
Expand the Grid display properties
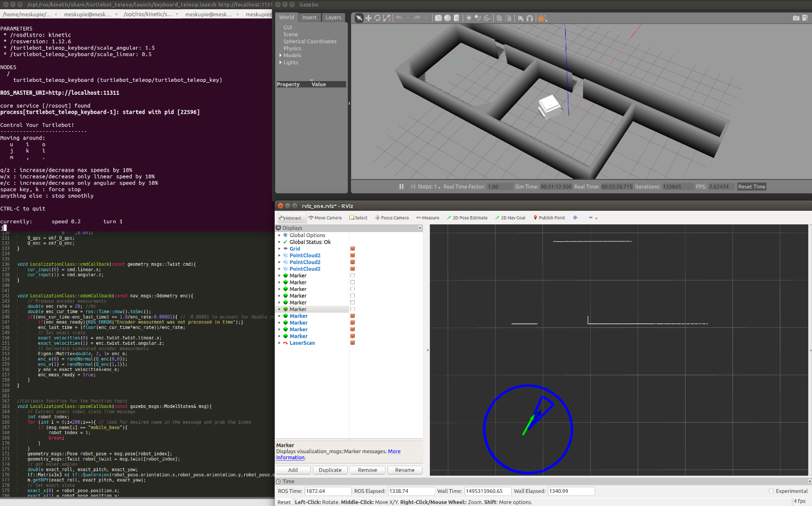(280, 249)
